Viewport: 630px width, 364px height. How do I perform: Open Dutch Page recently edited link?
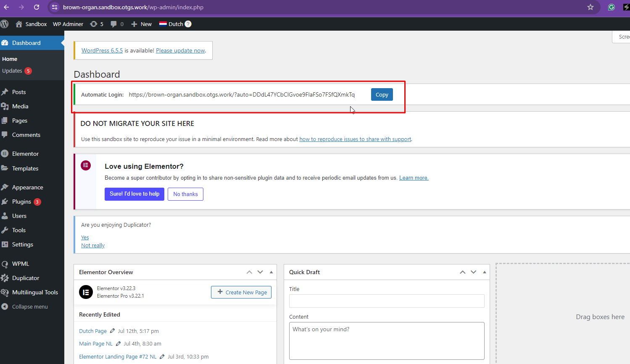93,331
